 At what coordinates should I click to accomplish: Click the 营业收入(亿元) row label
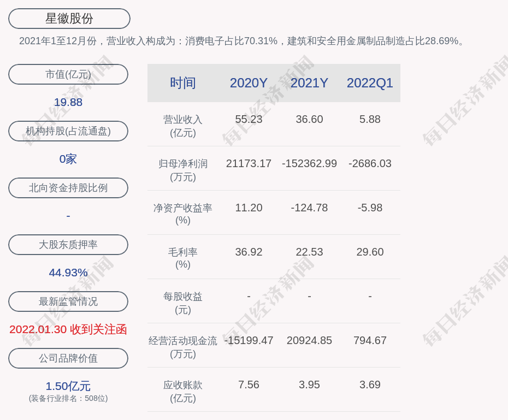pyautogui.click(x=183, y=126)
